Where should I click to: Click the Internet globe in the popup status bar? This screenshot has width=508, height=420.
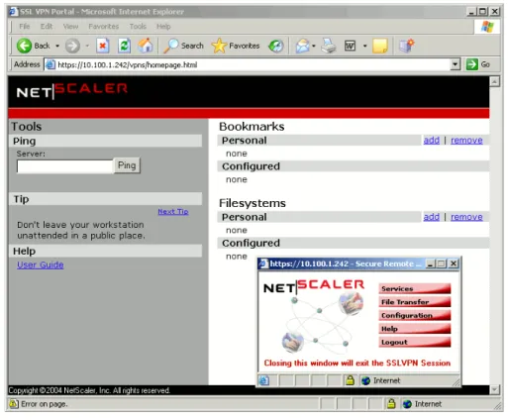(365, 380)
